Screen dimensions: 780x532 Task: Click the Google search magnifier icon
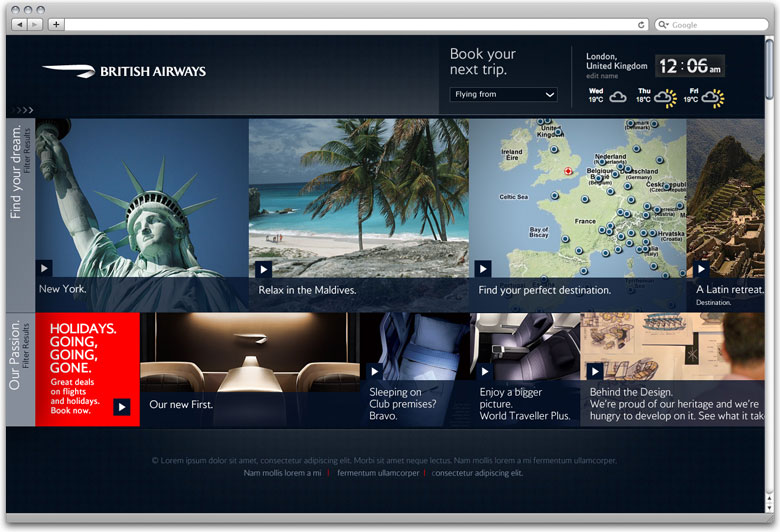click(663, 24)
